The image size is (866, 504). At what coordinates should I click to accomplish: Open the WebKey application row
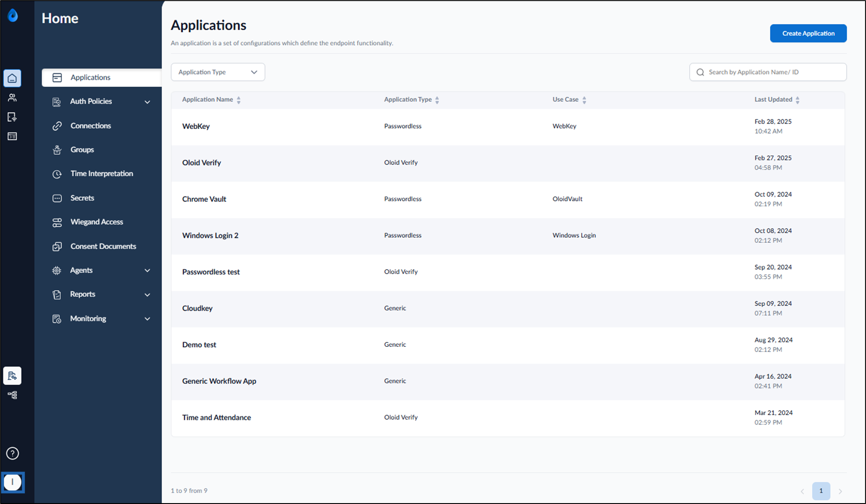[x=508, y=126]
